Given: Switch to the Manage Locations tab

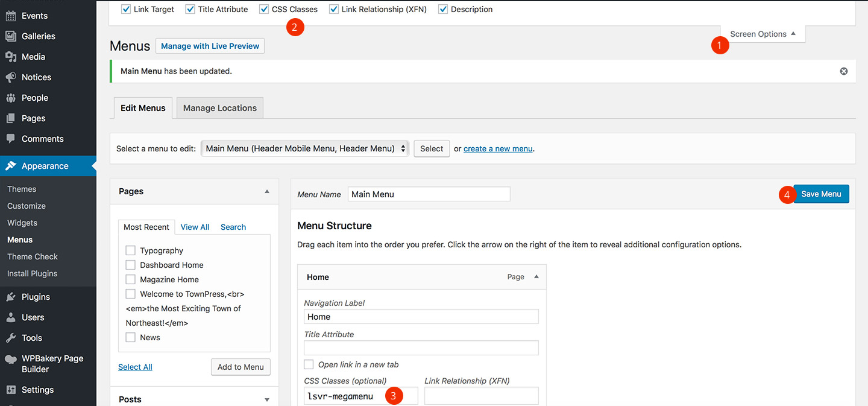Looking at the screenshot, I should click(x=219, y=108).
